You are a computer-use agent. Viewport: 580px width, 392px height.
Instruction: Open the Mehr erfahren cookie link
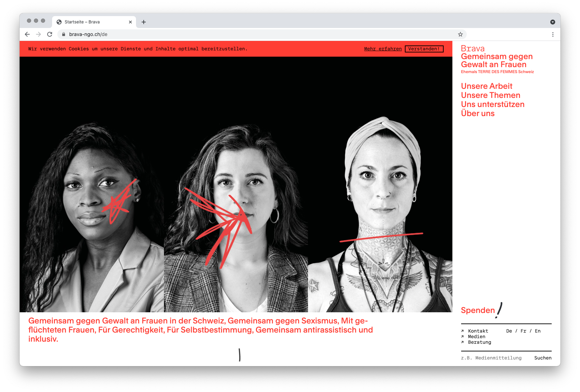pos(382,49)
